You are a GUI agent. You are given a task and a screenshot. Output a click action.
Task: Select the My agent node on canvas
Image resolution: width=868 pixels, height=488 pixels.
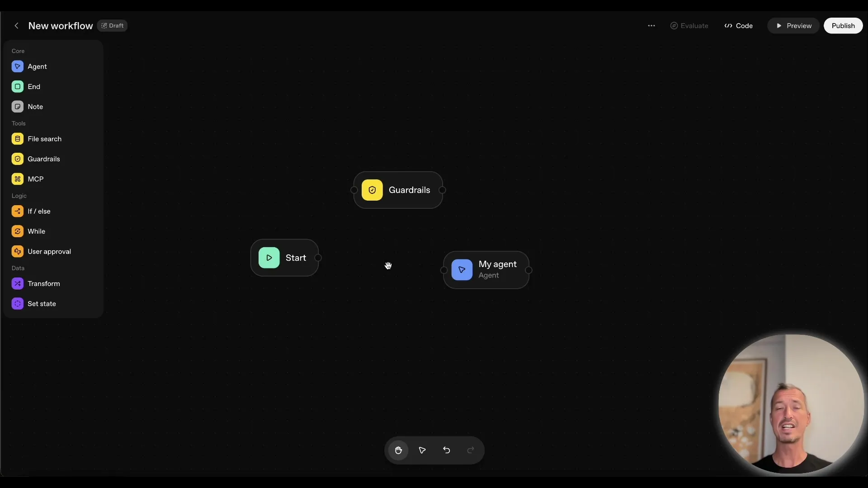[x=486, y=270]
